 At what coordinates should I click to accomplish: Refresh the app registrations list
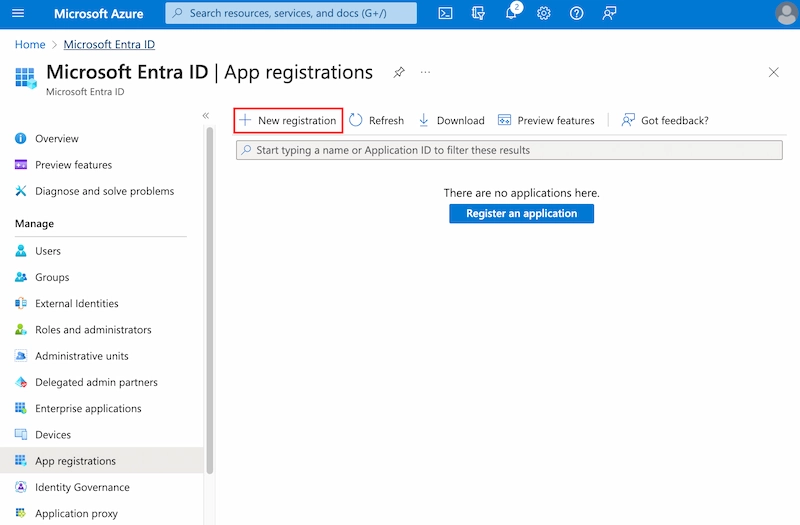pyautogui.click(x=376, y=120)
